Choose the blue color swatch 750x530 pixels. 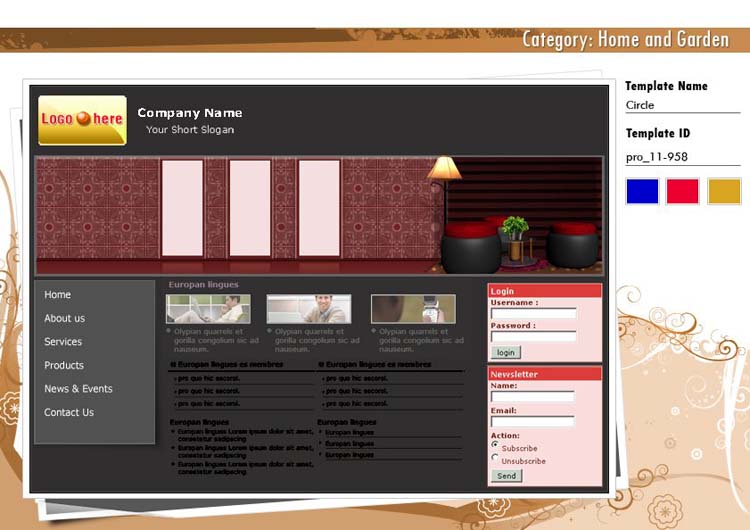click(642, 191)
